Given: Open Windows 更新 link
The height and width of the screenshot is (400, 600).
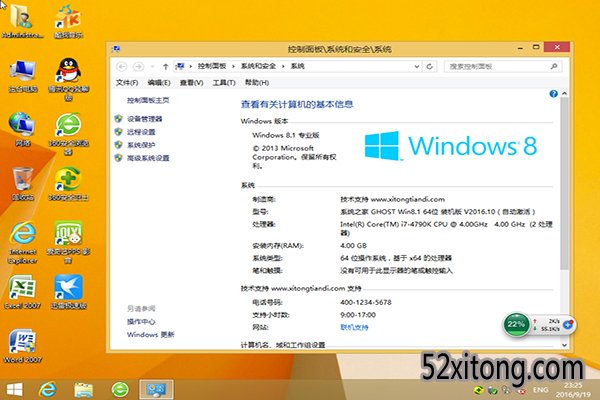Looking at the screenshot, I should coord(151,335).
